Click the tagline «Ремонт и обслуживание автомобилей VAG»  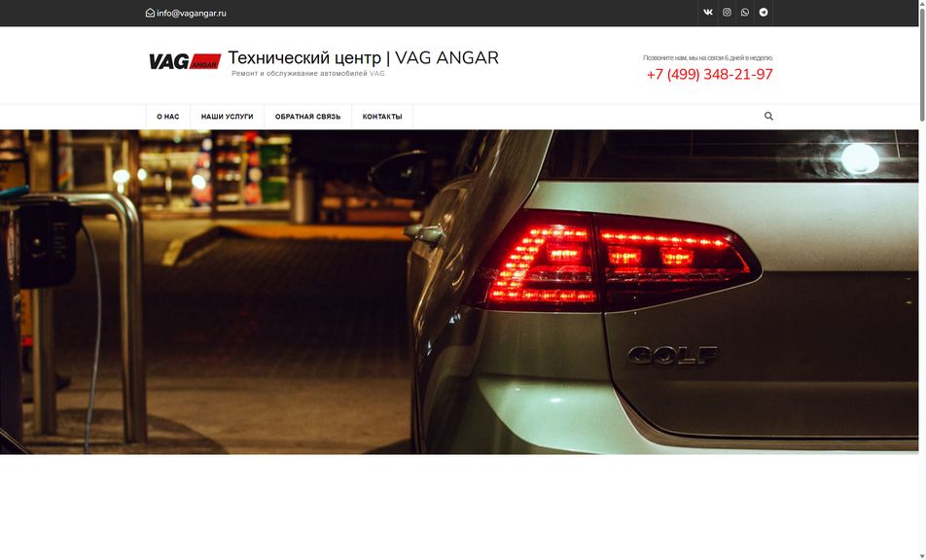(x=307, y=74)
